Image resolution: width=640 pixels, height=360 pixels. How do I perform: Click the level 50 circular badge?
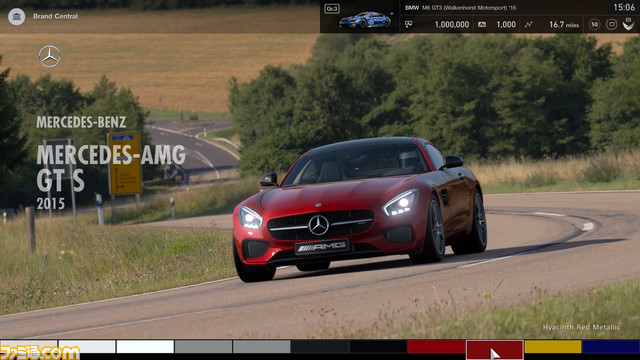tap(595, 24)
